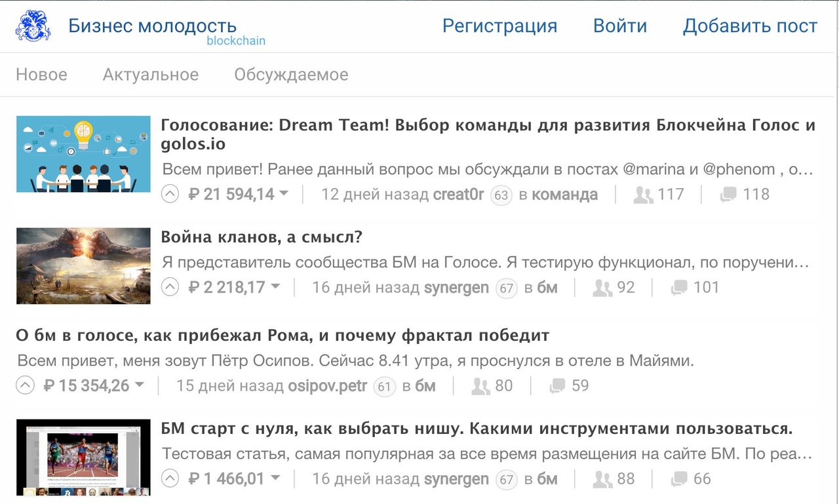Show voters icon beside 80
This screenshot has width=839, height=504.
(x=480, y=386)
